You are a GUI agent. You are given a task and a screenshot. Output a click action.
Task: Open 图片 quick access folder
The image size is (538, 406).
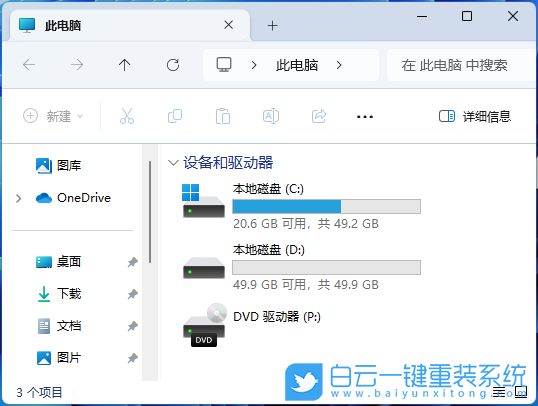[x=58, y=358]
